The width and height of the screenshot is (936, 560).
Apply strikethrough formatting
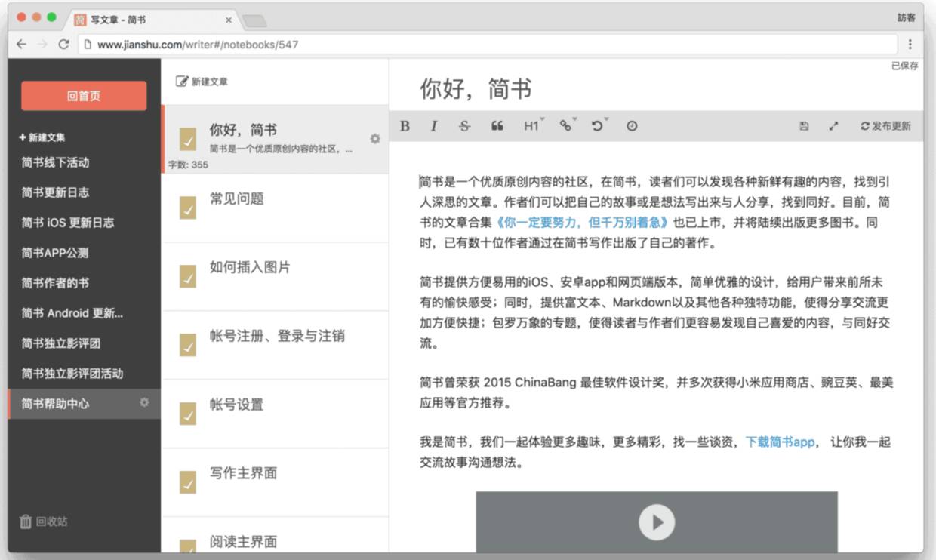464,126
